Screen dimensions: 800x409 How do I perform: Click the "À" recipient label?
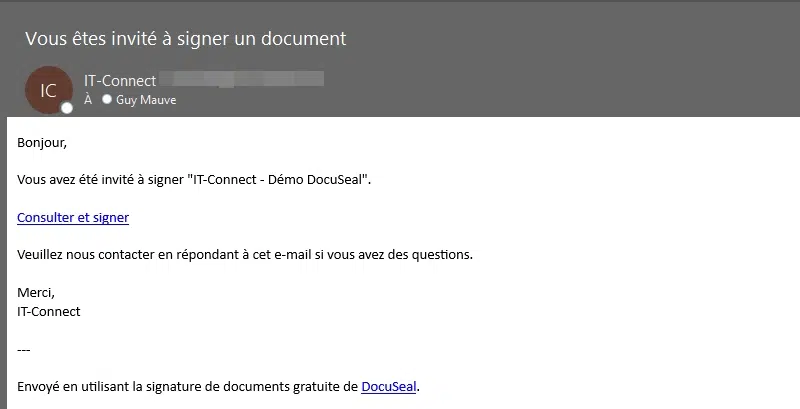pos(88,100)
